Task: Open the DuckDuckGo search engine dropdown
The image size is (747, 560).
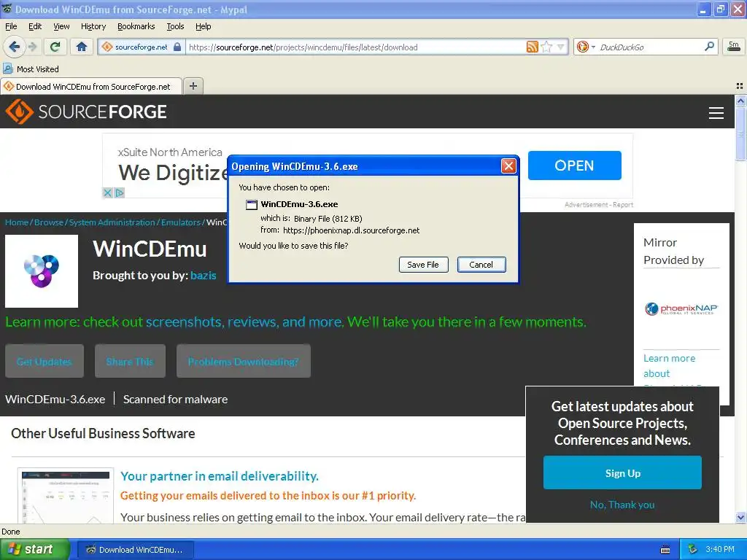Action: [x=586, y=47]
